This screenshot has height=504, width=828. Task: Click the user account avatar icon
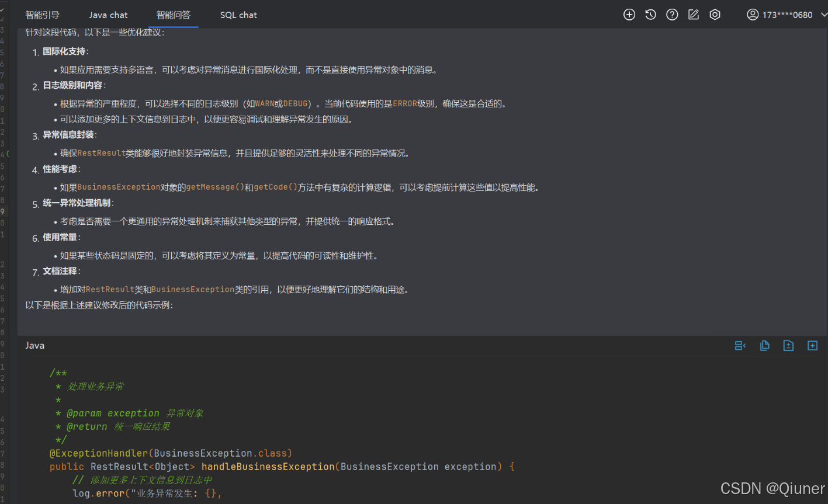(x=753, y=15)
